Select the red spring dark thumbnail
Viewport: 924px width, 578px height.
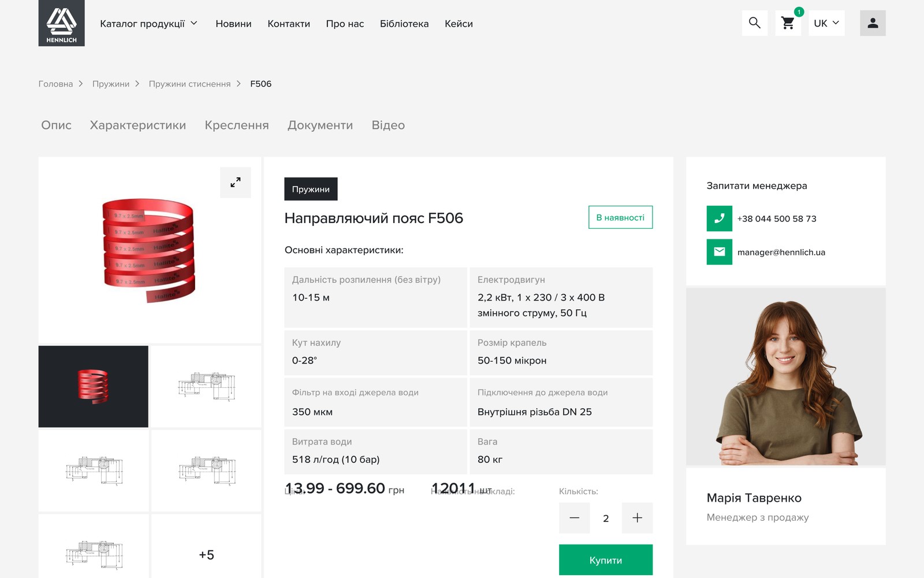pos(94,387)
